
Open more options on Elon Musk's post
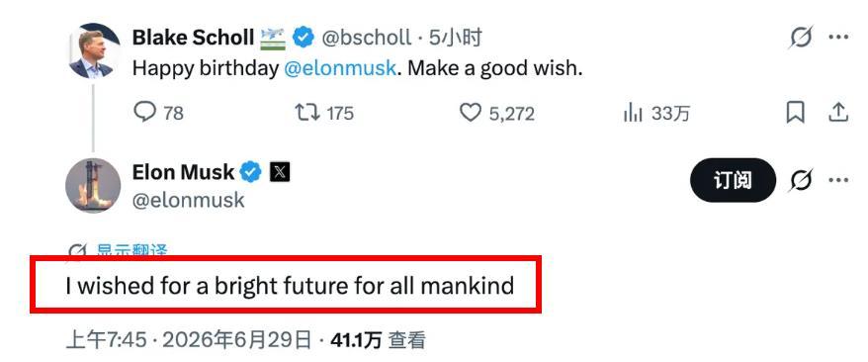click(838, 180)
